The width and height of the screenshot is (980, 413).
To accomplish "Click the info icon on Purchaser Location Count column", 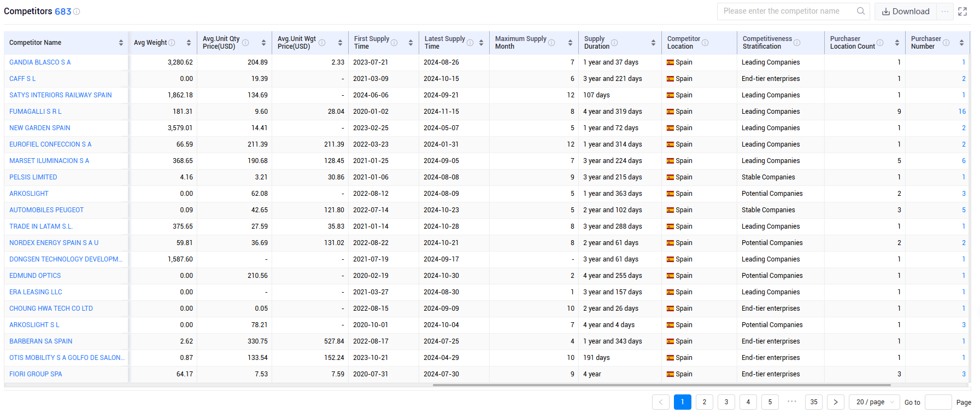I will tap(880, 43).
